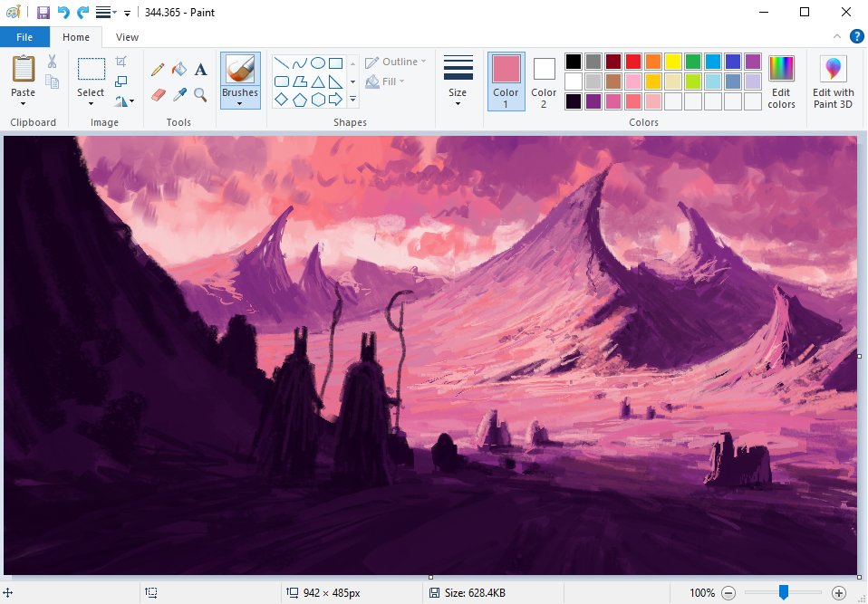Choose the Triangle shape
The image size is (868, 604).
coord(318,81)
